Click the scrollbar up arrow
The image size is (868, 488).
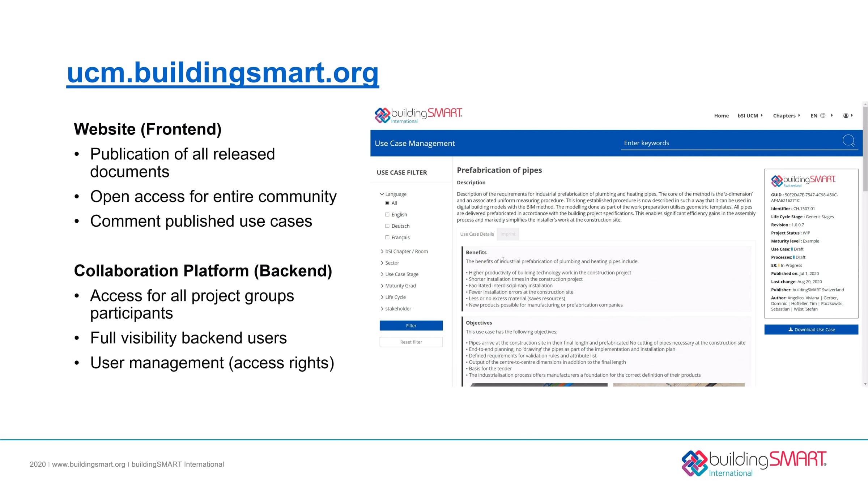(x=865, y=104)
